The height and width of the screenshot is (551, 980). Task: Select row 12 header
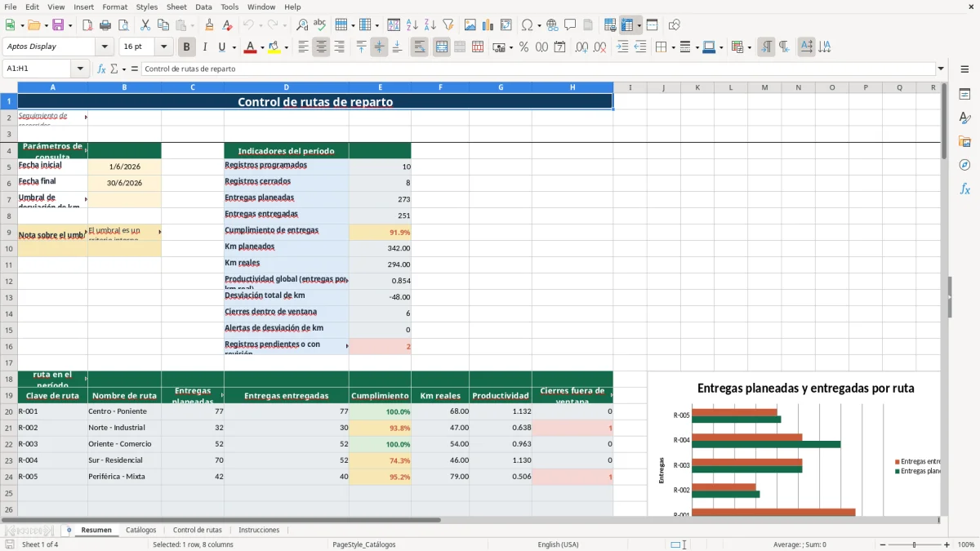[x=9, y=281]
